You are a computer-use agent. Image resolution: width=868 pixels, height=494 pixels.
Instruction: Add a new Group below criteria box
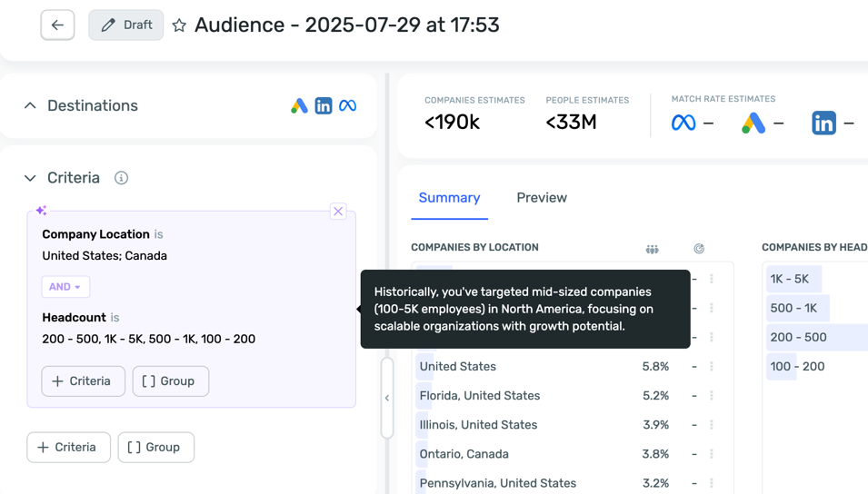tap(155, 448)
